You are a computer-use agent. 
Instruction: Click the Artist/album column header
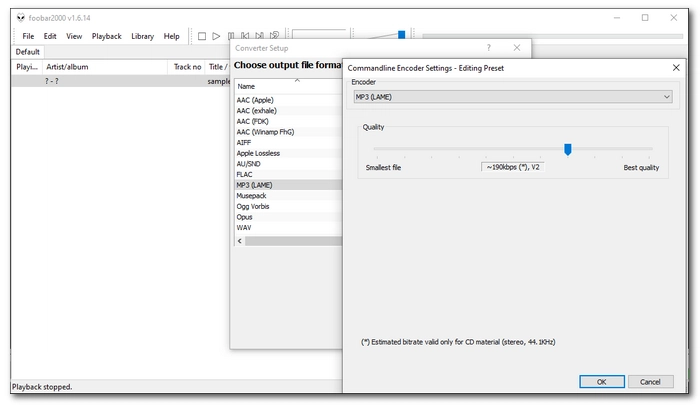click(105, 67)
